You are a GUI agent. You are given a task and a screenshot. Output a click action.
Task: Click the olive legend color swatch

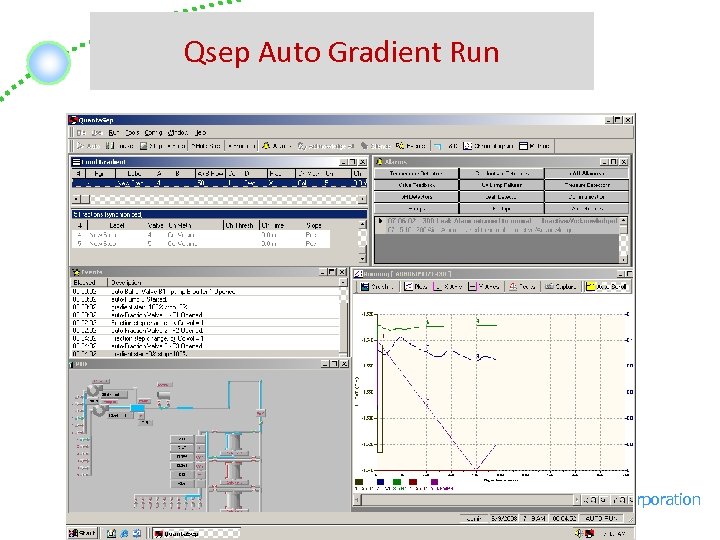pos(359,482)
